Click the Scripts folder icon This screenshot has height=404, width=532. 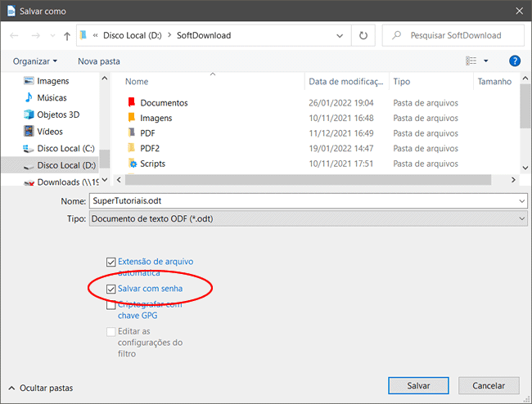131,164
